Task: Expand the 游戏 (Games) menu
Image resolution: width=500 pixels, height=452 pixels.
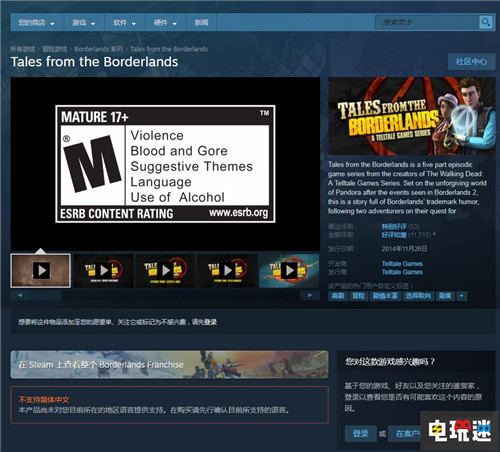Action: (x=84, y=23)
